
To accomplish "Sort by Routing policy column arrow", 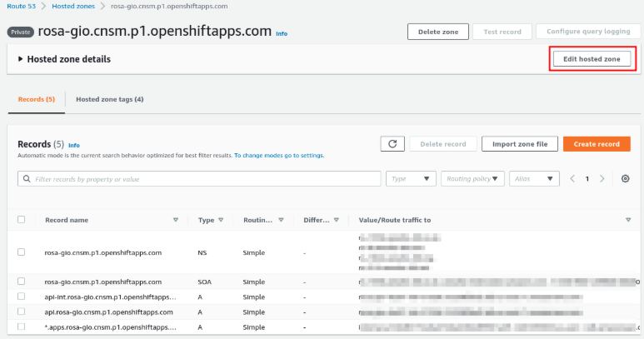I will pos(282,220).
